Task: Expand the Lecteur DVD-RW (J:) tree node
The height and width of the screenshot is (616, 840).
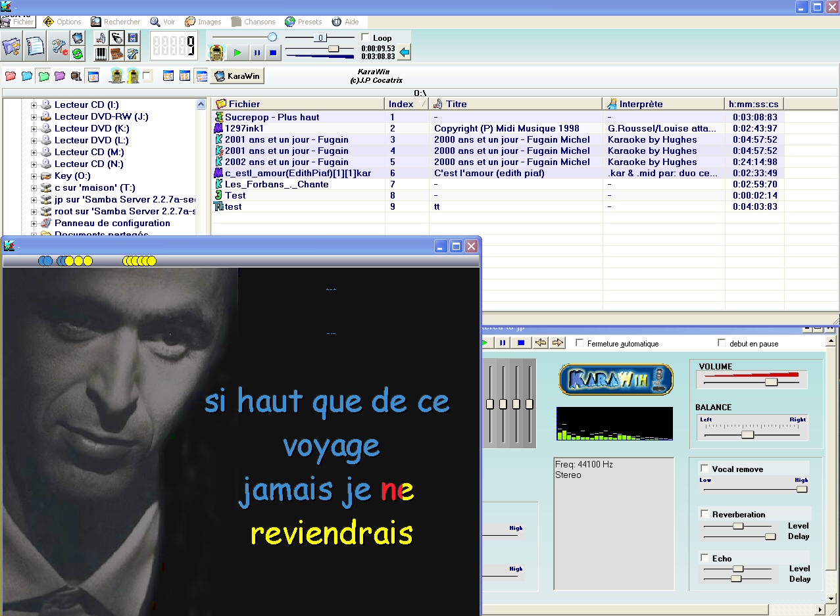Action: click(34, 117)
